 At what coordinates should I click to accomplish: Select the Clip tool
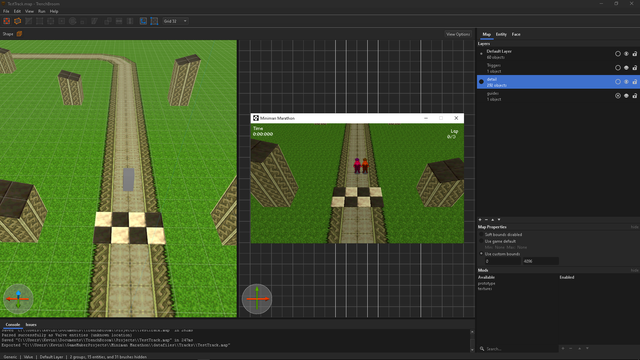point(29,21)
